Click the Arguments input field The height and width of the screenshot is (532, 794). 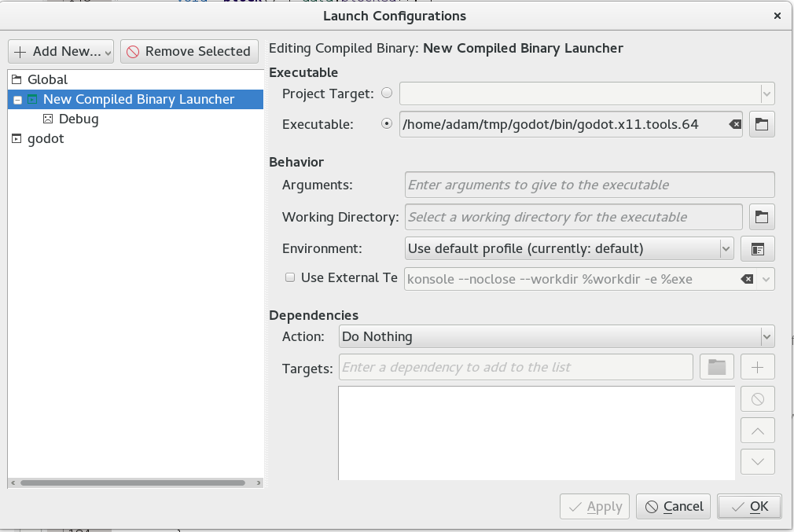[x=590, y=185]
